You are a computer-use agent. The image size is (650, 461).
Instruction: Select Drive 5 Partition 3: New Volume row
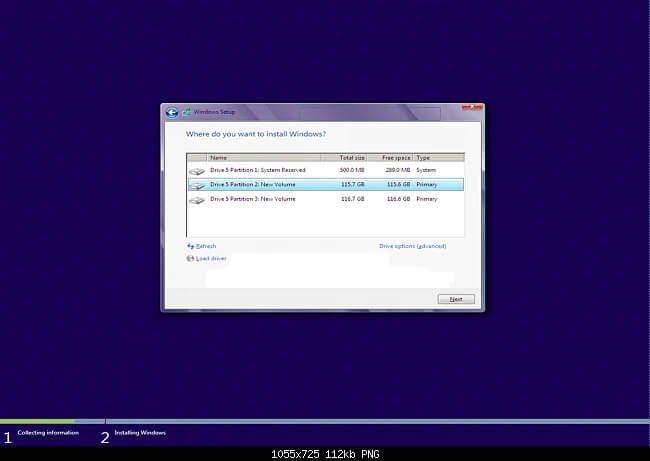click(251, 199)
